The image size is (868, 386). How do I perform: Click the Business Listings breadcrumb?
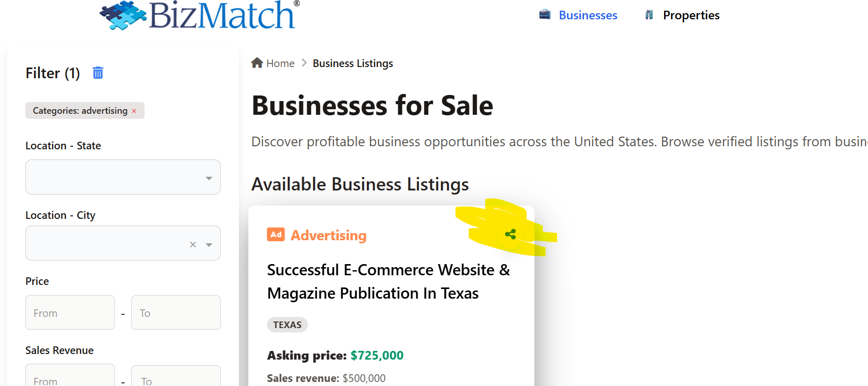353,63
